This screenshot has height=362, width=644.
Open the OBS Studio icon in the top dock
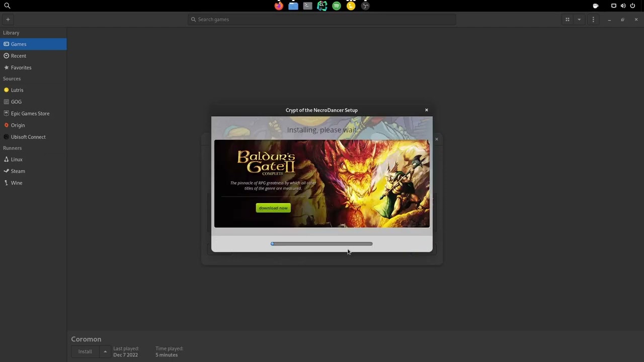[x=365, y=6]
